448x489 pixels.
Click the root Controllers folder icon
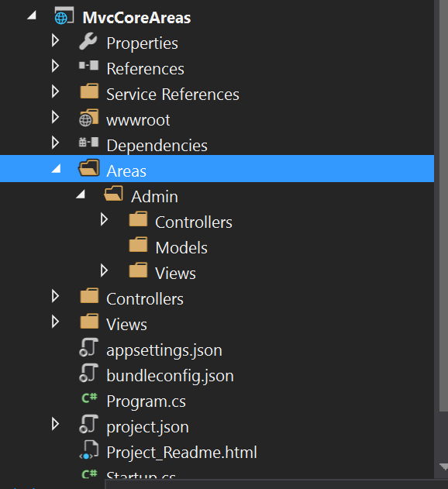[89, 296]
